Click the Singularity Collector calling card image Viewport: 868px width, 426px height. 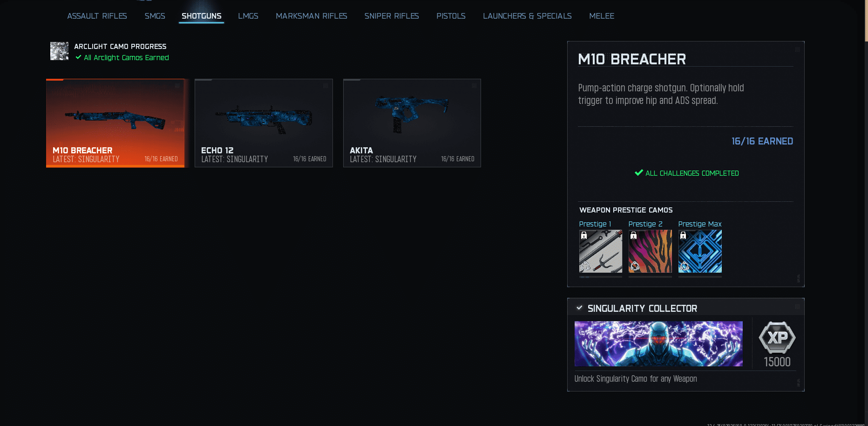(x=658, y=344)
